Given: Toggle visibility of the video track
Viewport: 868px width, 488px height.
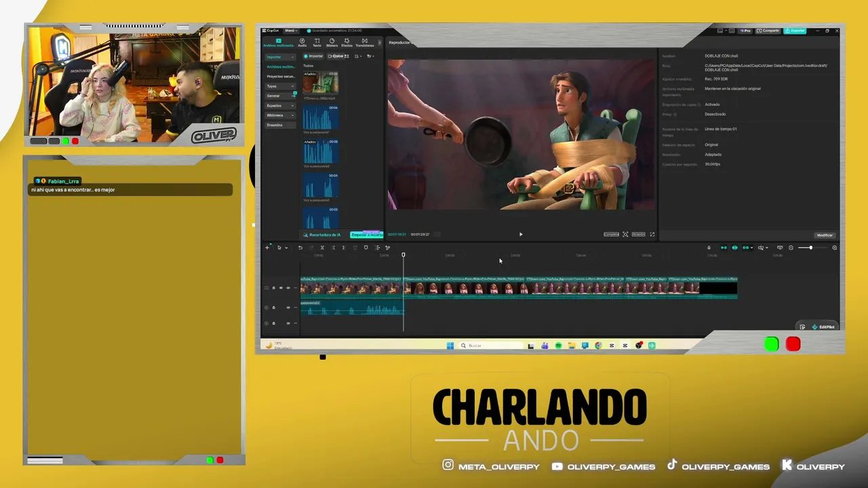Looking at the screenshot, I should (281, 288).
